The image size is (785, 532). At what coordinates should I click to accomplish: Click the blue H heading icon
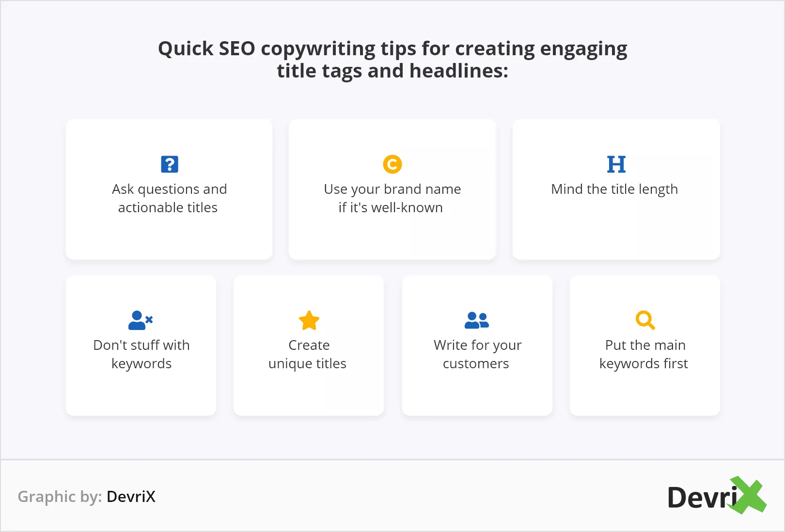pos(616,164)
